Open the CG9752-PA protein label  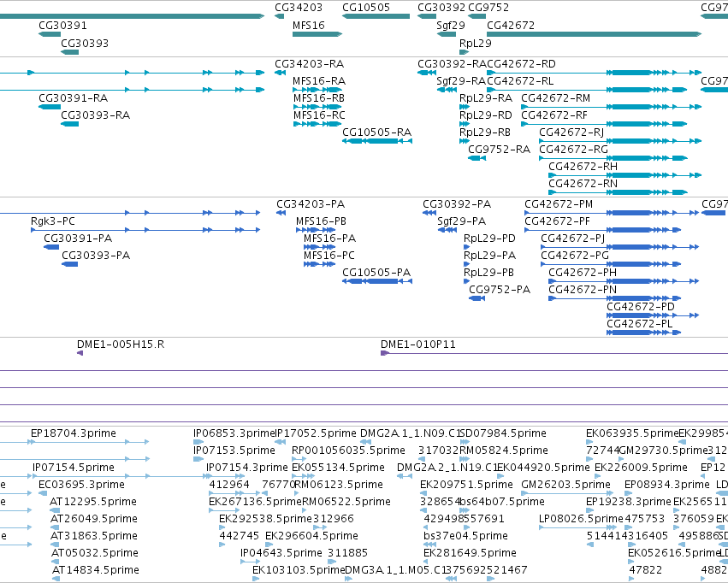click(x=500, y=290)
